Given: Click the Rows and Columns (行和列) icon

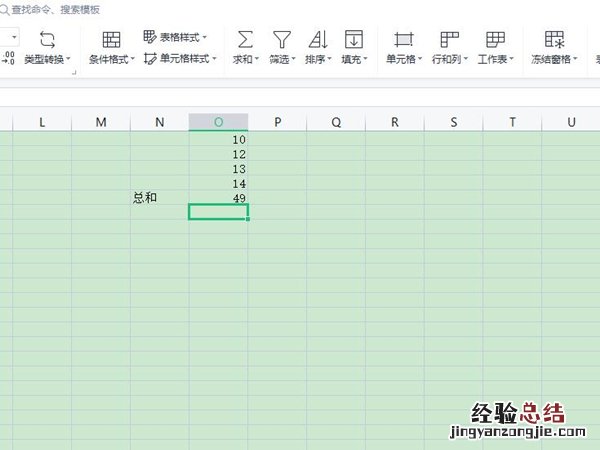Looking at the screenshot, I should point(450,39).
